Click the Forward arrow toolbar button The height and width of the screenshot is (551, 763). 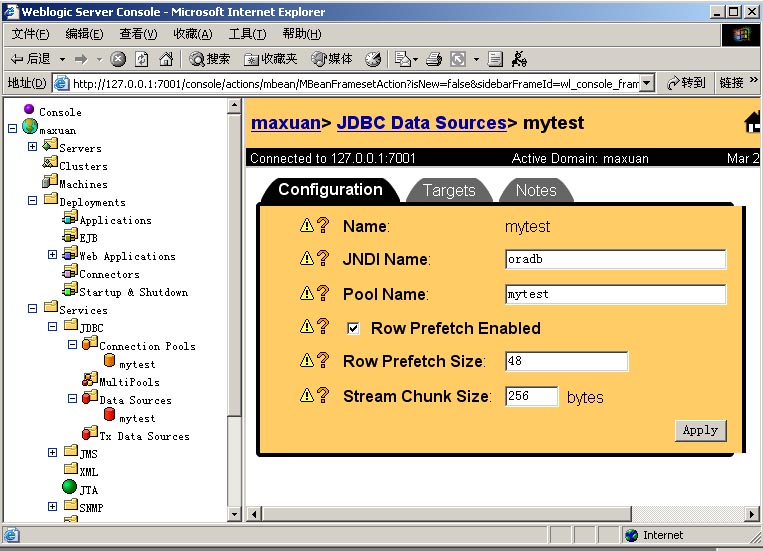coord(81,59)
